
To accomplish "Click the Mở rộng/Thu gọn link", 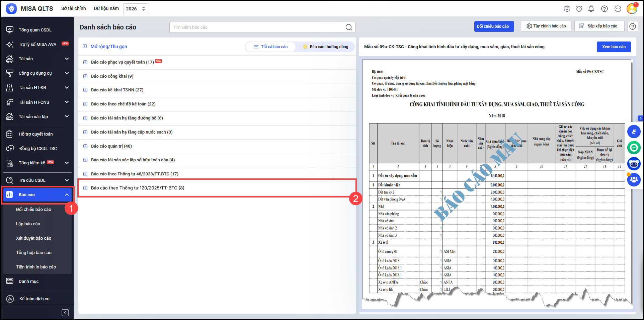I will pyautogui.click(x=109, y=47).
